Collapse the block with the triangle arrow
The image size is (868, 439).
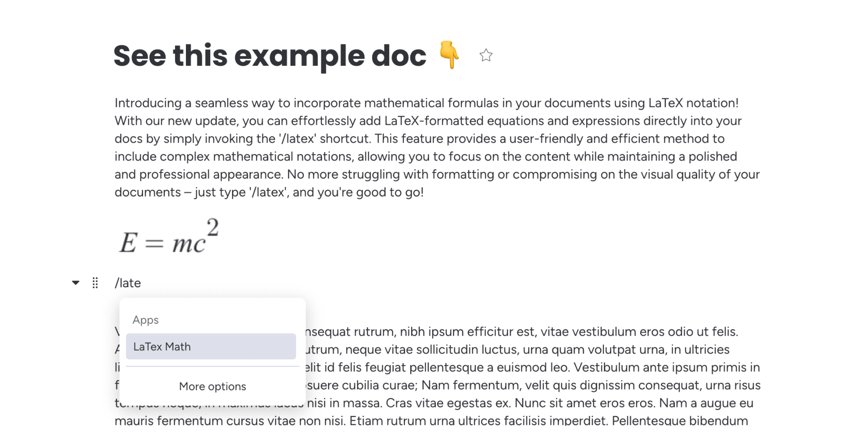pyautogui.click(x=76, y=283)
